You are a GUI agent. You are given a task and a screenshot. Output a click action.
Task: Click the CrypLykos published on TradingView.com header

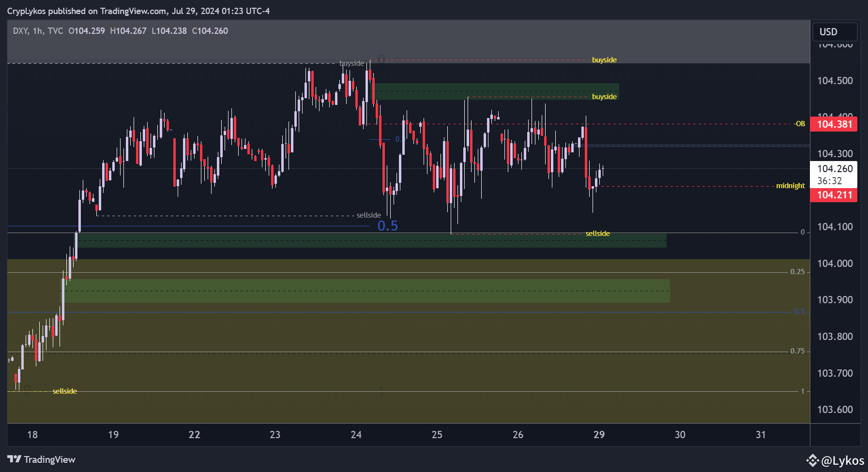click(138, 11)
